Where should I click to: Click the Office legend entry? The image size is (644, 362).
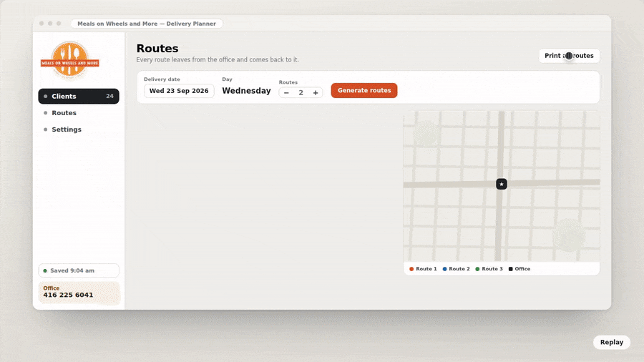(519, 269)
